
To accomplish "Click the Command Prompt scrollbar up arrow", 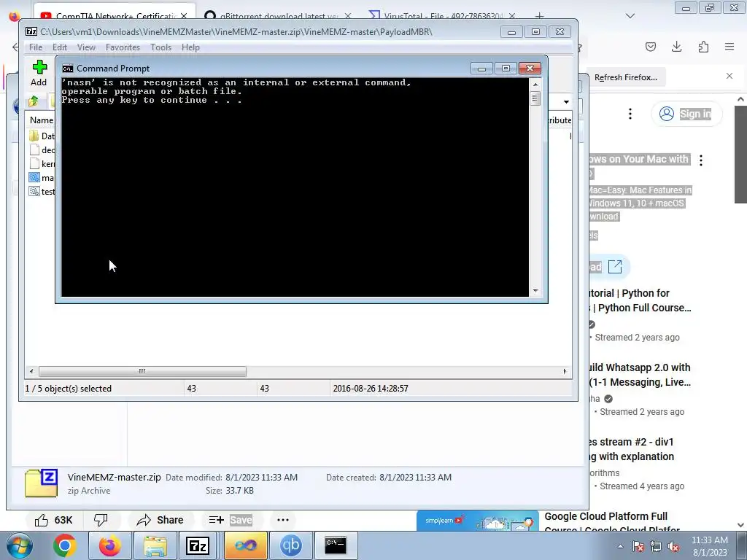I will click(535, 85).
